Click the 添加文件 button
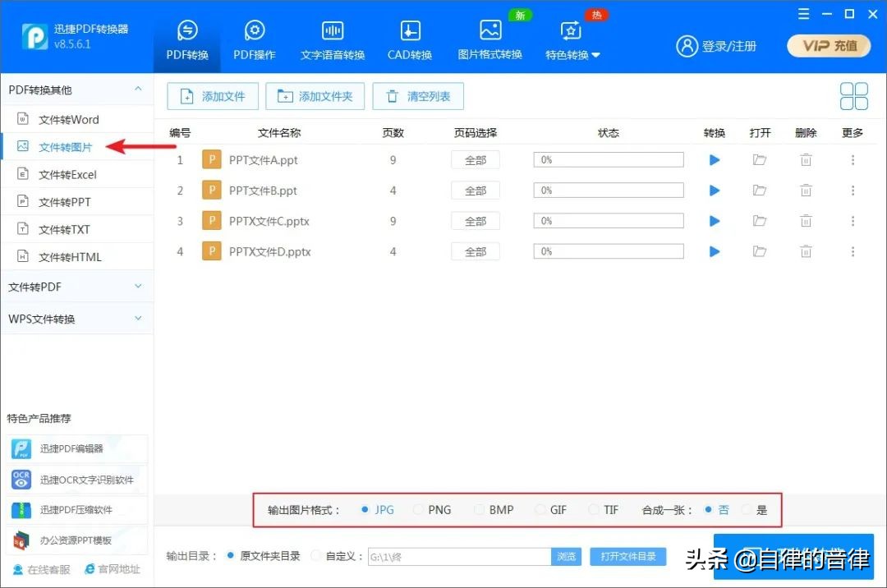Image resolution: width=887 pixels, height=588 pixels. coord(213,96)
